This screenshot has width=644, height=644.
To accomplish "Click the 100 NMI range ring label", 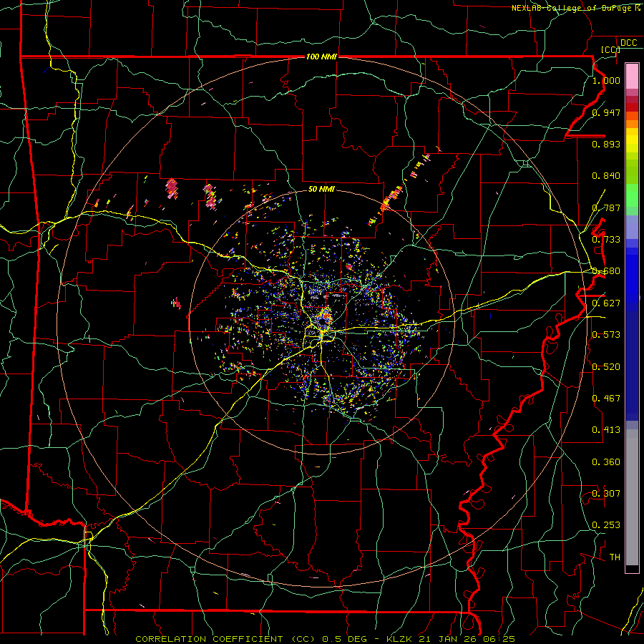I will point(321,57).
